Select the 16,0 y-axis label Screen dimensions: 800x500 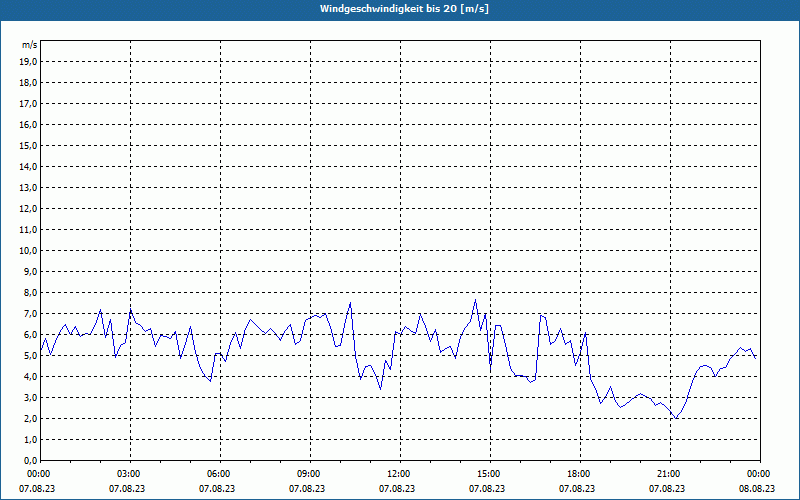[x=29, y=124]
